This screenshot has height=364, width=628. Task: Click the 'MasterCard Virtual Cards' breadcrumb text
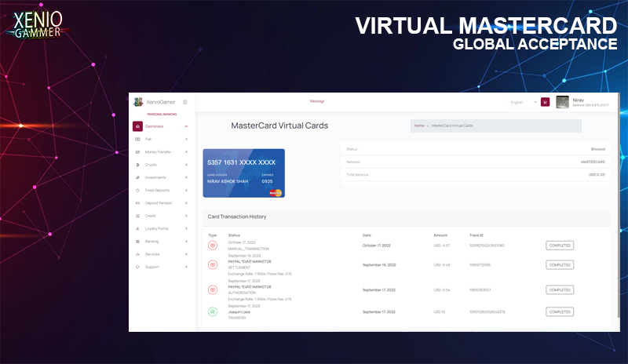[x=452, y=126]
